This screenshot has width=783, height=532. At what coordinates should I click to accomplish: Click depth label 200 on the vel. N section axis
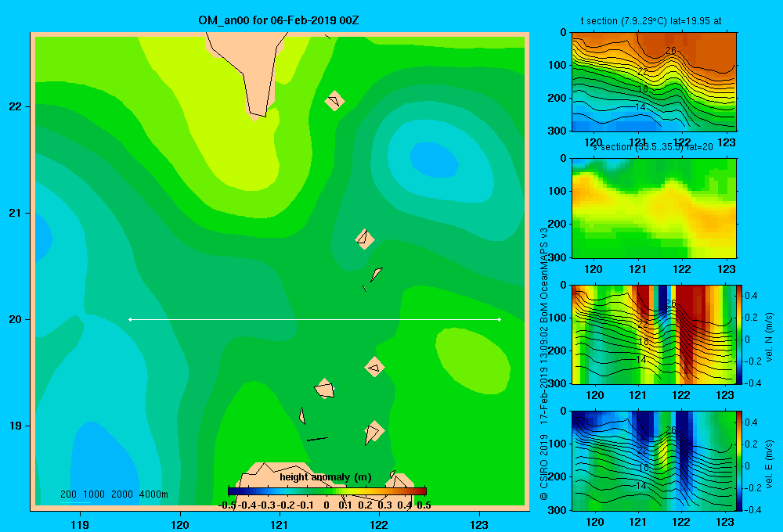[557, 350]
